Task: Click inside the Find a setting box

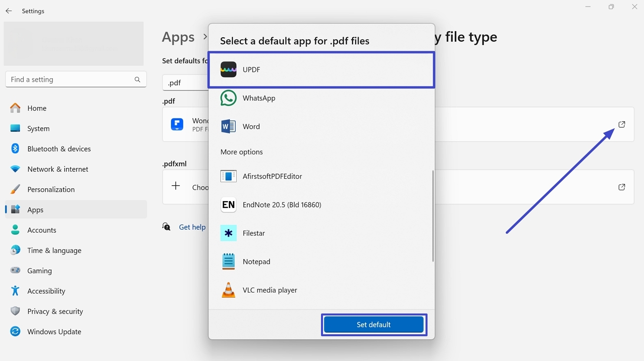Action: 64,79
